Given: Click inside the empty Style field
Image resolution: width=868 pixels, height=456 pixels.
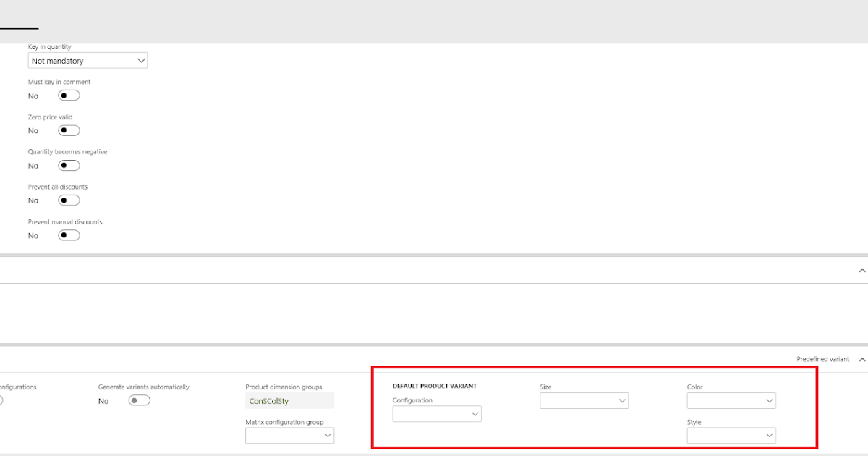Looking at the screenshot, I should click(723, 435).
